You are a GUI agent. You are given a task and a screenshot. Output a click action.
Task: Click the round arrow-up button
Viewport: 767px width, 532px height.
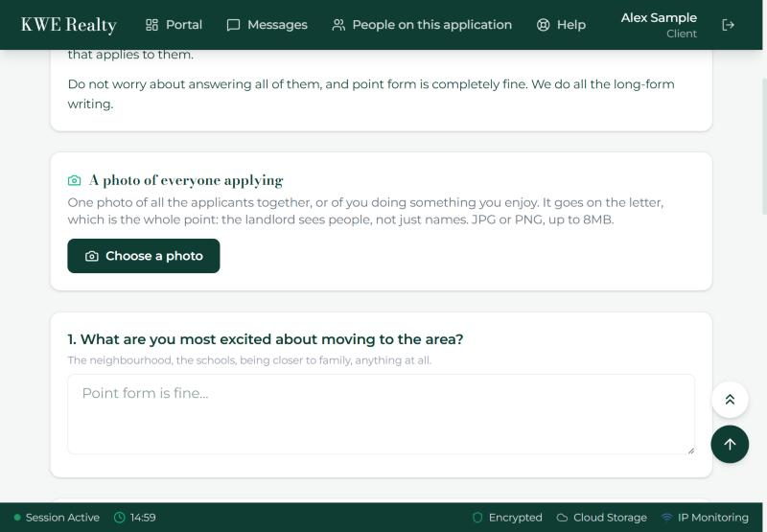730,444
